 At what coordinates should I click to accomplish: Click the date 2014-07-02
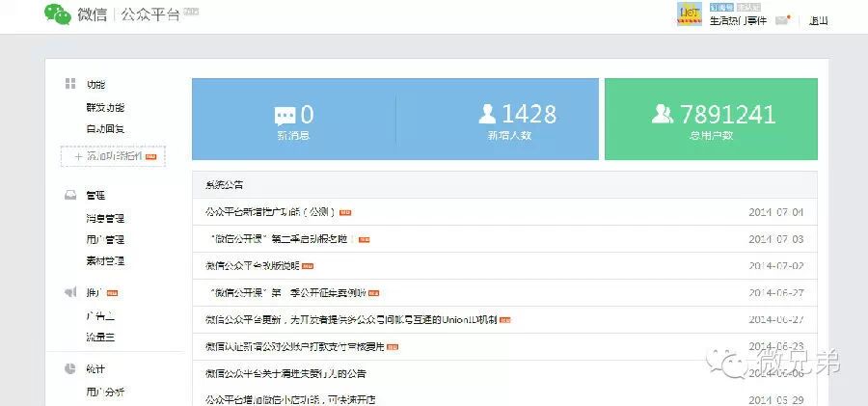click(776, 266)
